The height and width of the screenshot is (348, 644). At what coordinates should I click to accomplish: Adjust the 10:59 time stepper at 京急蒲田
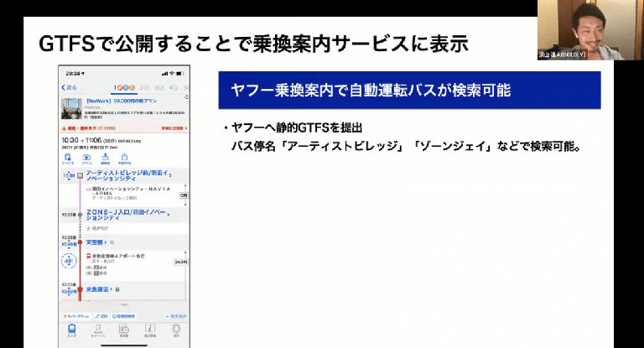pos(69,292)
